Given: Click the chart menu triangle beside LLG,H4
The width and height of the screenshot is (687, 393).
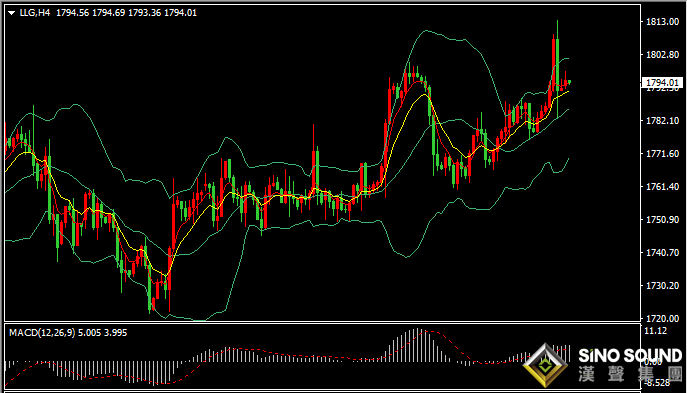Looking at the screenshot, I should [x=11, y=13].
